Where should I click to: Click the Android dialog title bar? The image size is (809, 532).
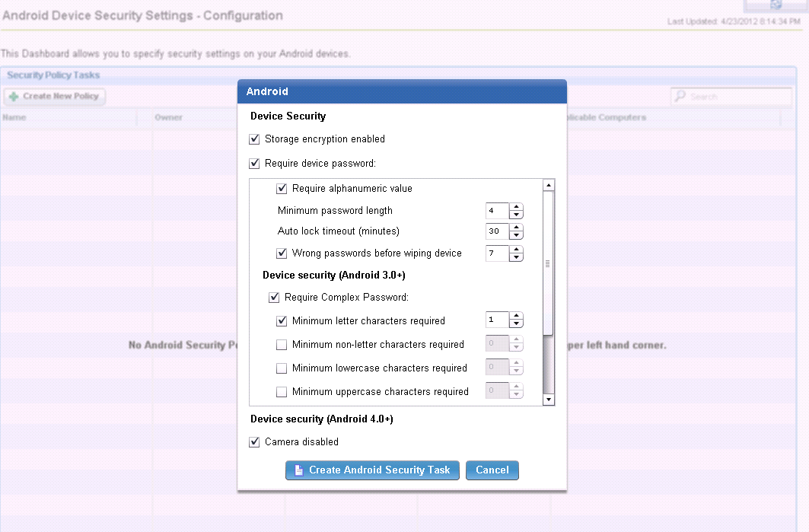402,92
